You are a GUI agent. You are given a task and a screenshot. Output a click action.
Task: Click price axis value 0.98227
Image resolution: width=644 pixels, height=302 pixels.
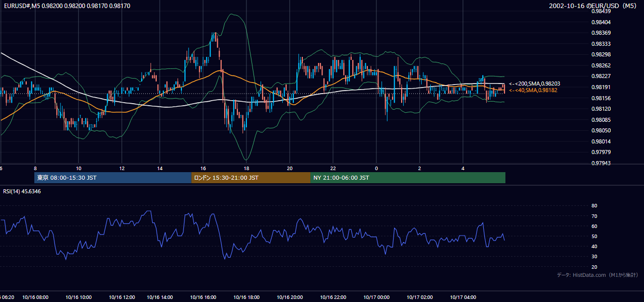click(601, 76)
